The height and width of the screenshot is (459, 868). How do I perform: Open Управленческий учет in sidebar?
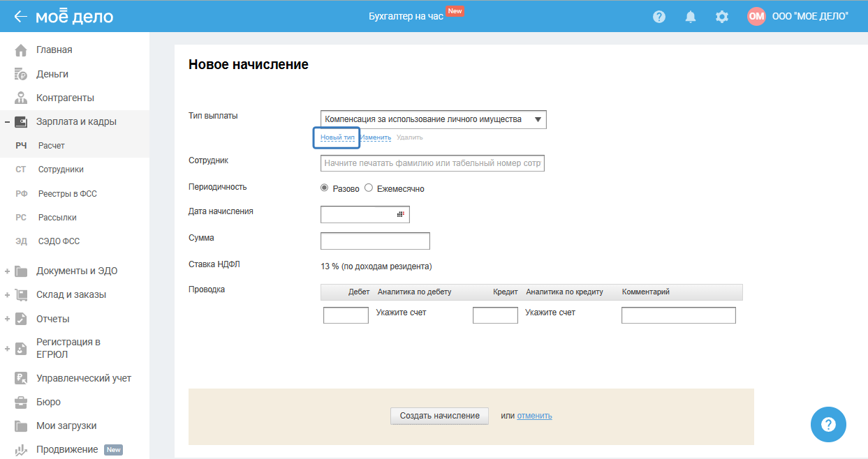(84, 378)
